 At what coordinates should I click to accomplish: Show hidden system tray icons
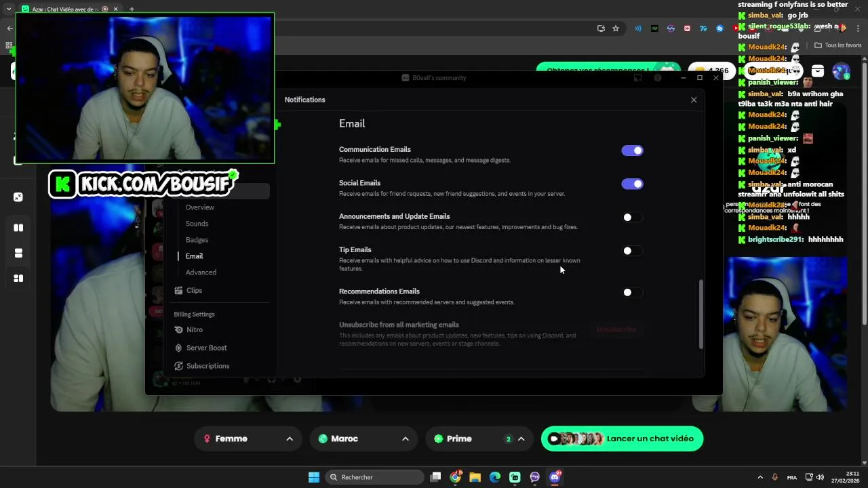760,477
